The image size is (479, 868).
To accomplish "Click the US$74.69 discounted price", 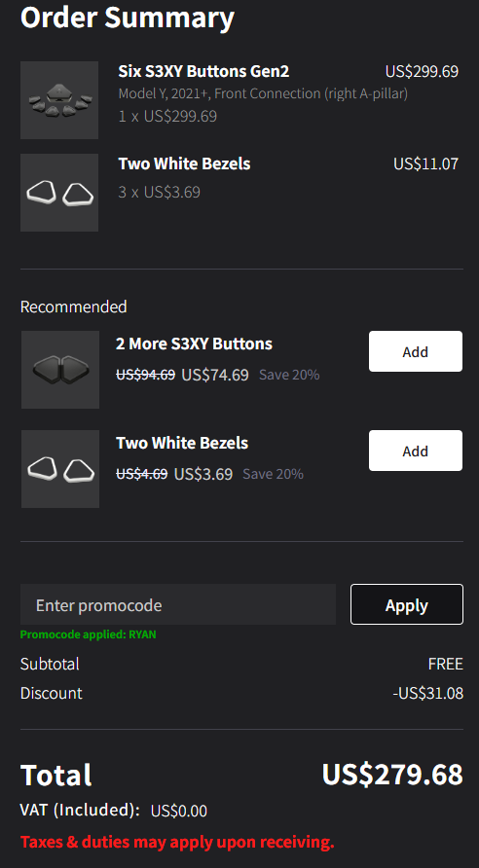I will click(215, 375).
